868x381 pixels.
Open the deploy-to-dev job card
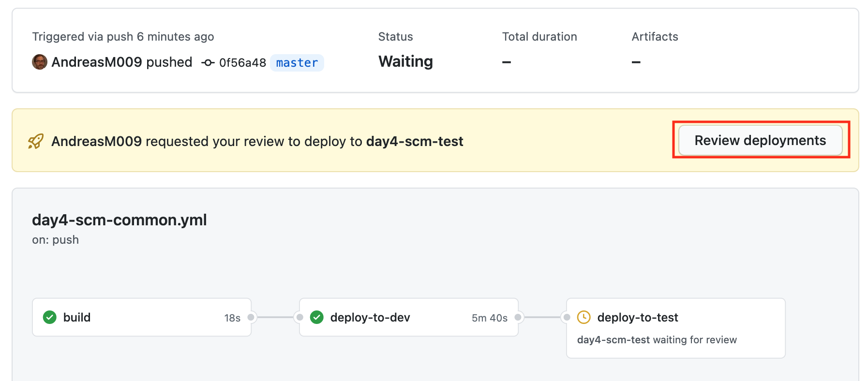(x=409, y=317)
